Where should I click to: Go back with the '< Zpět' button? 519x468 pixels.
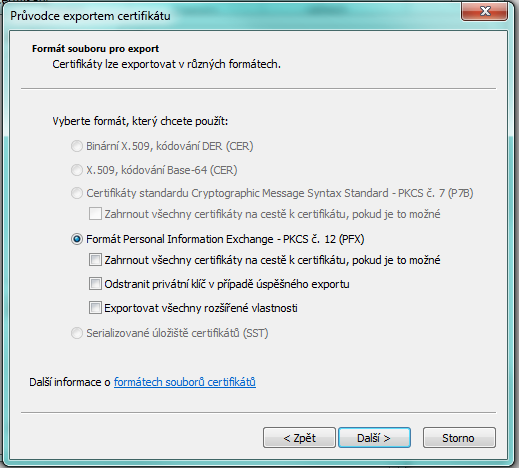(299, 438)
